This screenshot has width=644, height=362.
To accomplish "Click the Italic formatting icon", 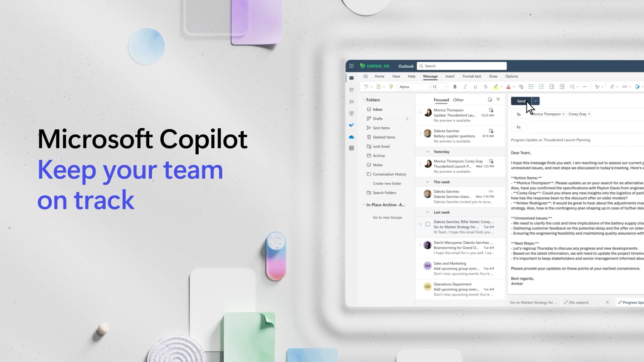I will click(x=465, y=86).
